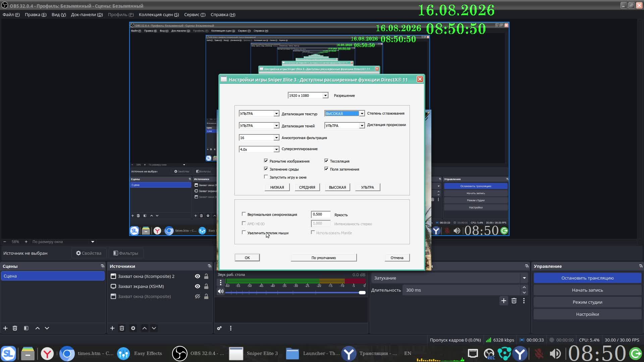Show the hidden Захват окна (Xcomposite) source
This screenshot has width=644, height=362.
[x=198, y=296]
